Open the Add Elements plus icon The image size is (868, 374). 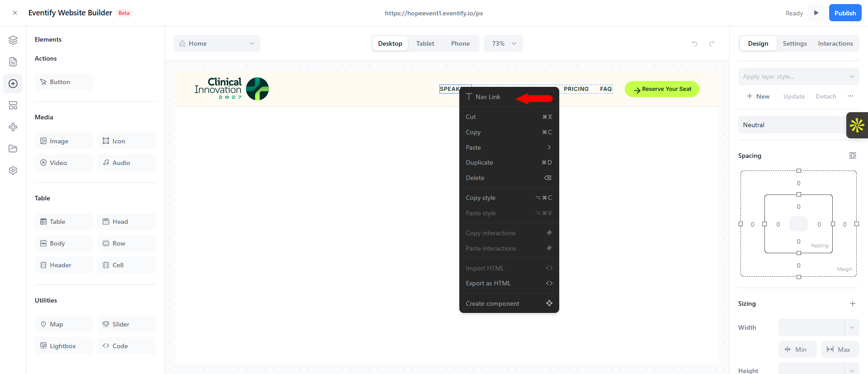(x=13, y=84)
